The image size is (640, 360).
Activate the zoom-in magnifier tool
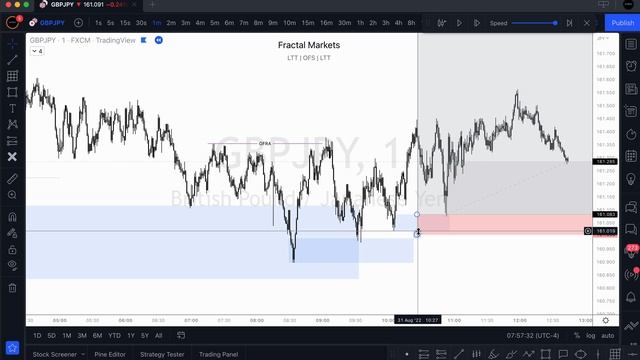(12, 195)
